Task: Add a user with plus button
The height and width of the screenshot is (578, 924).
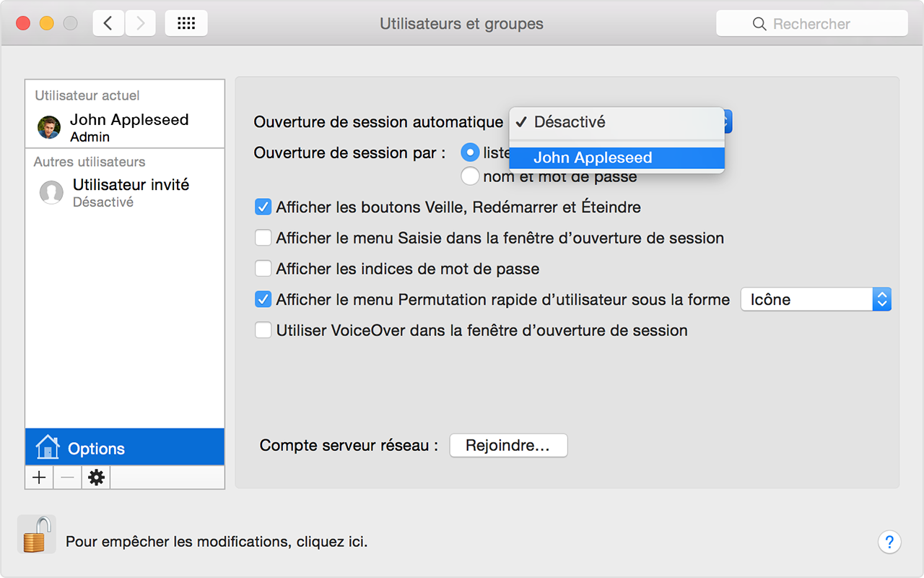Action: pos(39,478)
